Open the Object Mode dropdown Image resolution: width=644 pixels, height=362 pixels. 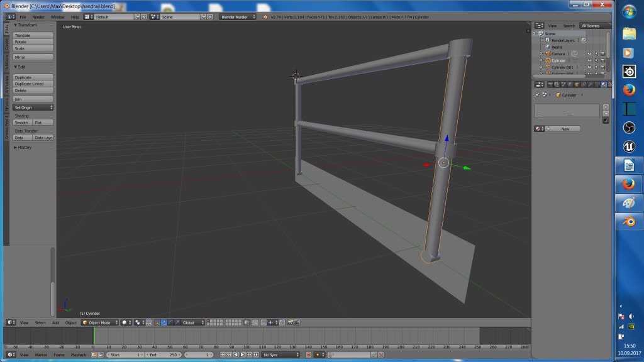pyautogui.click(x=98, y=322)
